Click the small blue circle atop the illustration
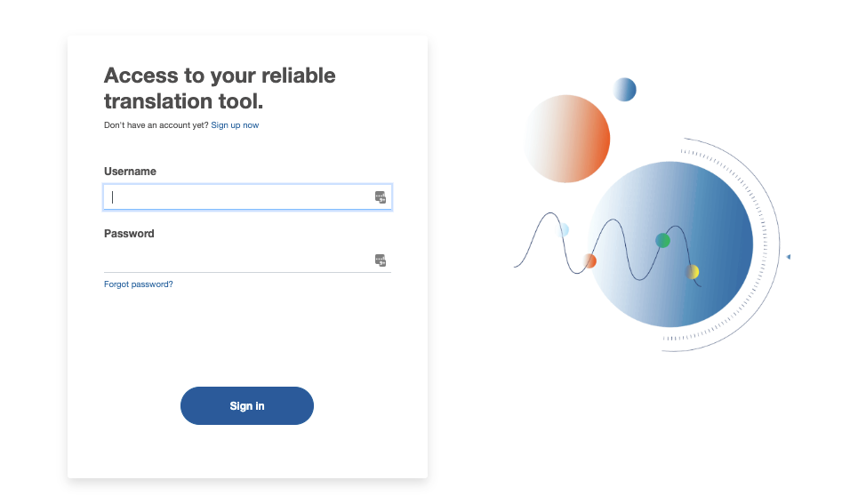Image resolution: width=858 pixels, height=504 pixels. point(624,90)
